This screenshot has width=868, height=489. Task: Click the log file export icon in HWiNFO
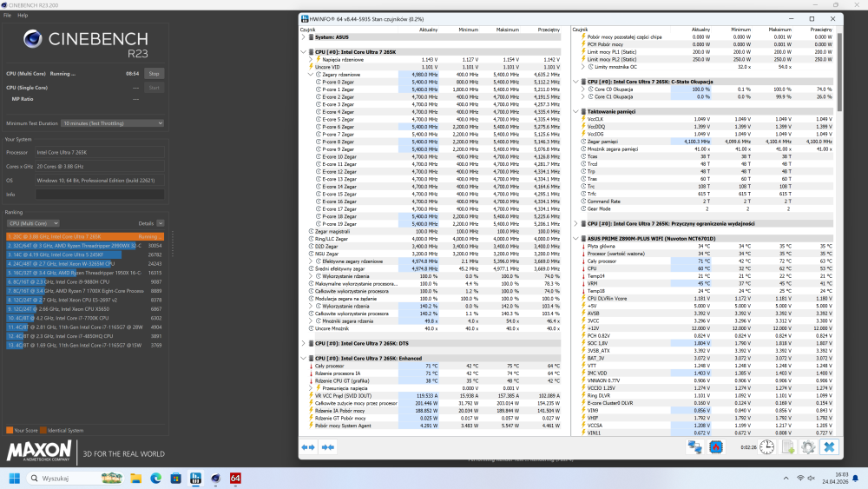pos(788,447)
